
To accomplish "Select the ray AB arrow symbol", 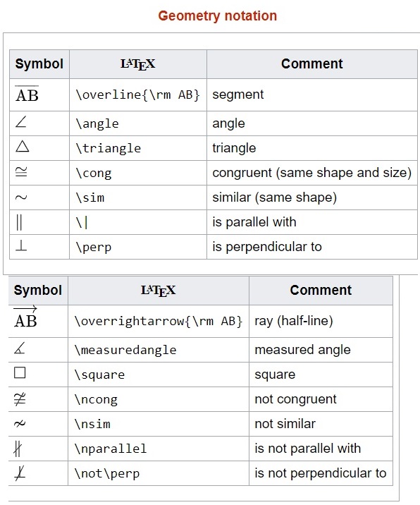I will pos(25,317).
